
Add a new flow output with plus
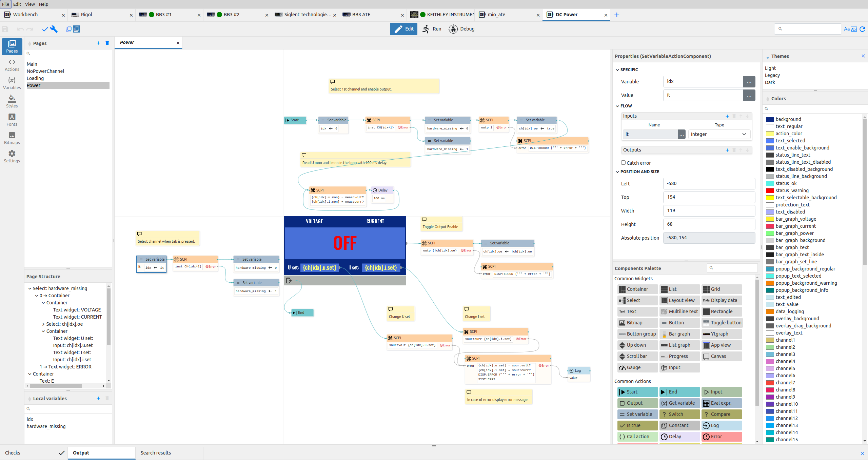[727, 150]
